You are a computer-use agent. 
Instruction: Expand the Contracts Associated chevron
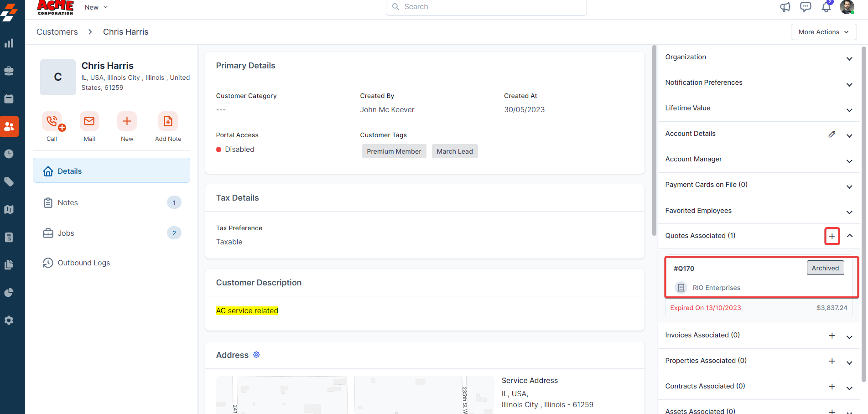849,388
